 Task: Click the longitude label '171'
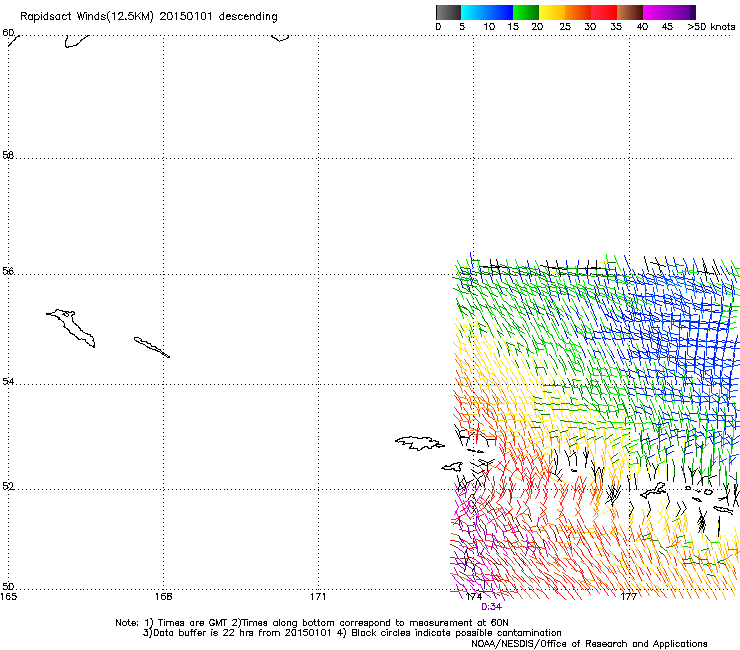point(318,597)
